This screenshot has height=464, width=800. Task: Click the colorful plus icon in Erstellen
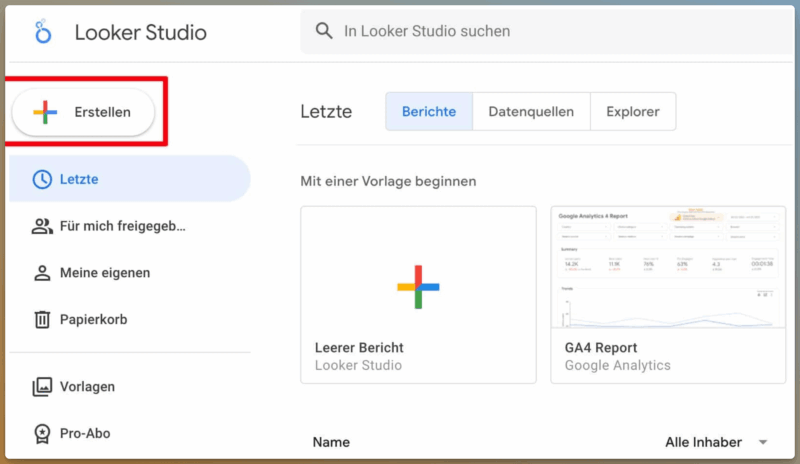click(x=45, y=112)
